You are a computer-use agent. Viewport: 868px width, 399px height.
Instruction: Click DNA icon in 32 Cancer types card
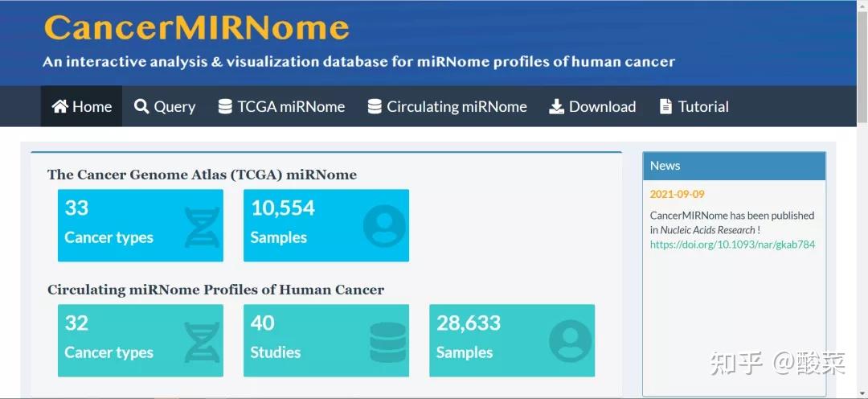click(202, 342)
